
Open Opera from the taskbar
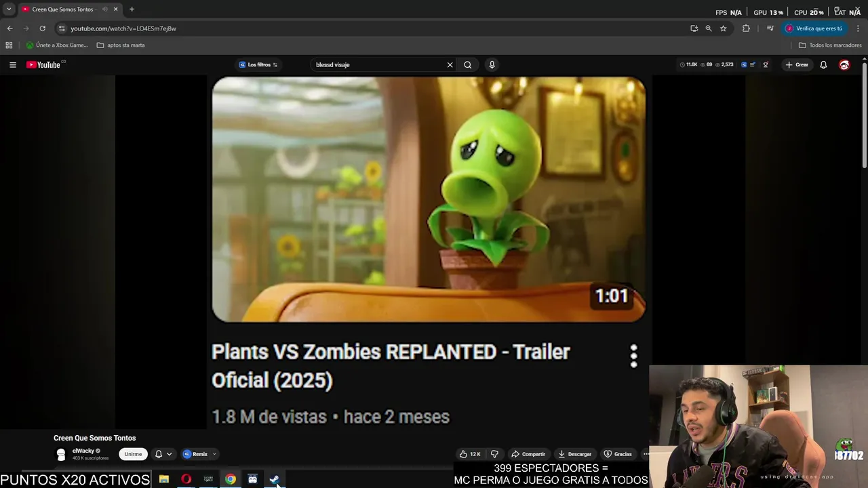pyautogui.click(x=186, y=479)
